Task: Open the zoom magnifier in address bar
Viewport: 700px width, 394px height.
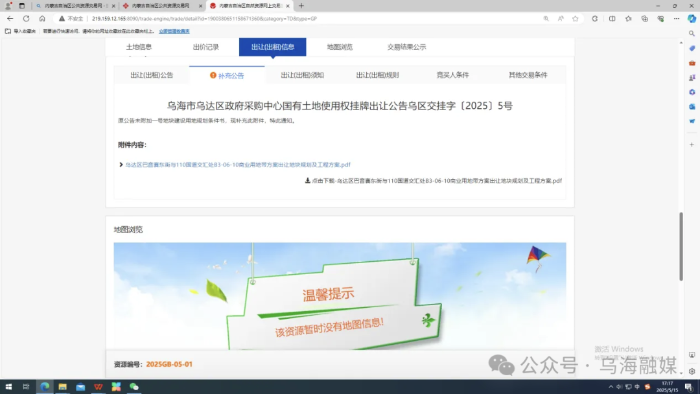Action: 546,19
